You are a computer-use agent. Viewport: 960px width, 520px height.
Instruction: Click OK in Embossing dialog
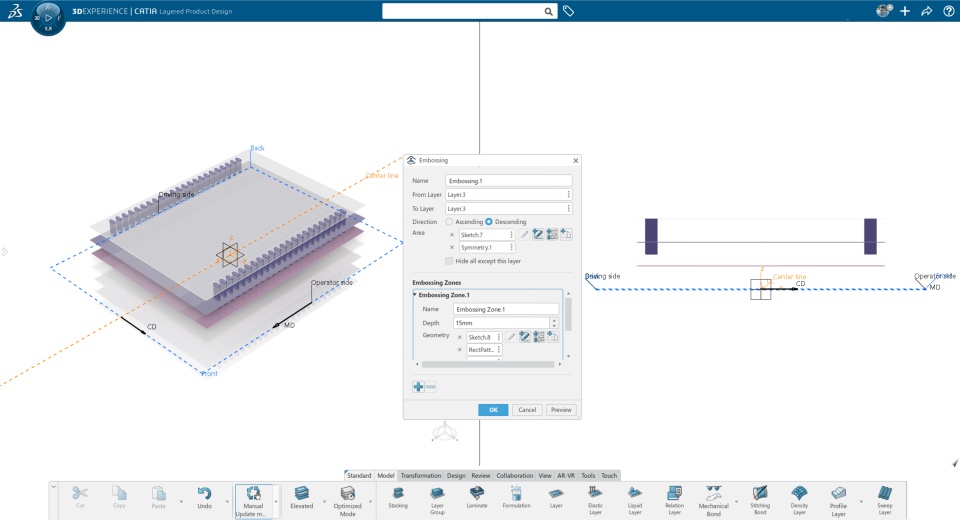tap(493, 410)
